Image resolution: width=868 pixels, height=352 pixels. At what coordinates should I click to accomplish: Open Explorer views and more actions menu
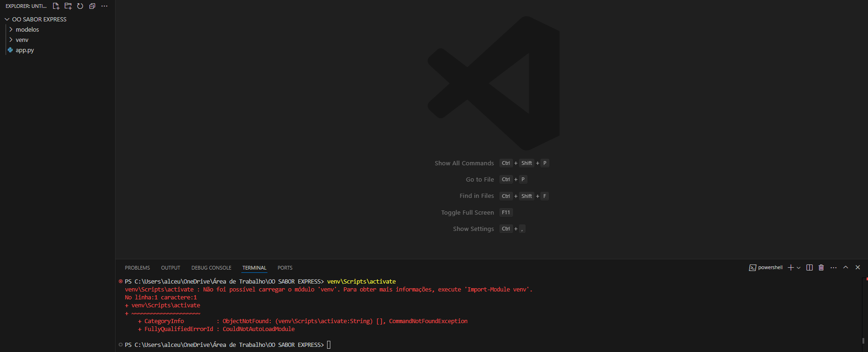click(104, 6)
